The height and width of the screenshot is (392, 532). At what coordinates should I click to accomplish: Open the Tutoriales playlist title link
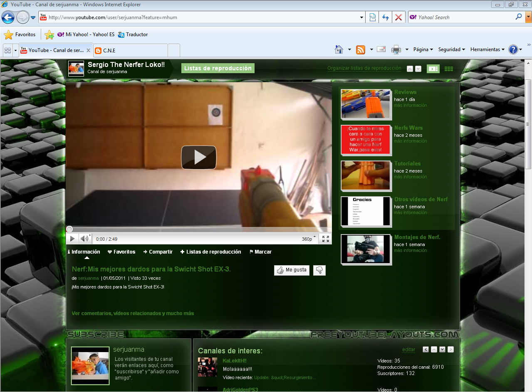tap(407, 163)
